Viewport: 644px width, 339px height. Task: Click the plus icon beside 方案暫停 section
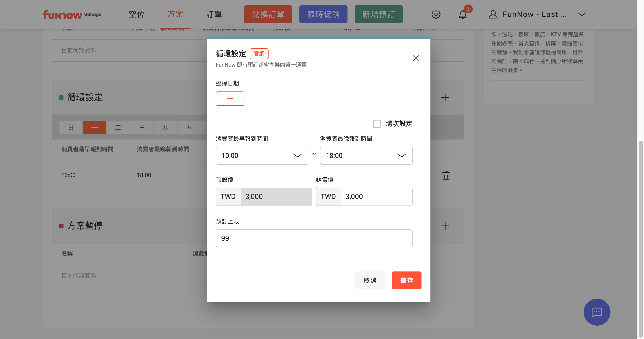point(445,226)
